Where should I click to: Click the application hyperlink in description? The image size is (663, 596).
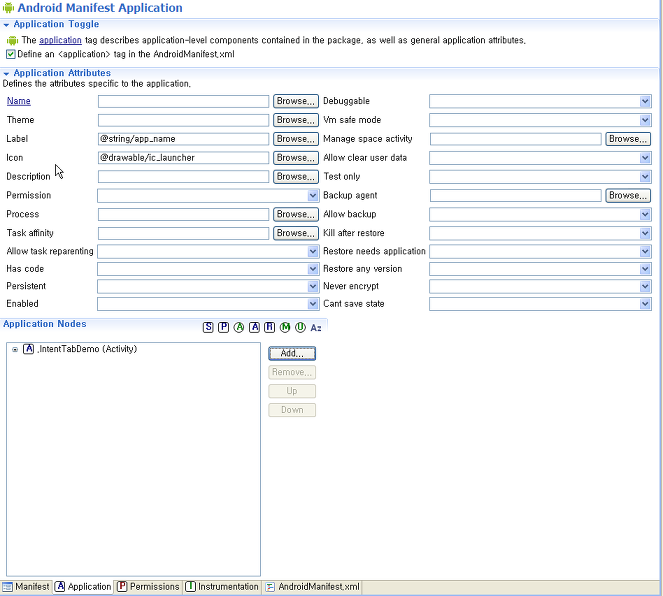(60, 40)
